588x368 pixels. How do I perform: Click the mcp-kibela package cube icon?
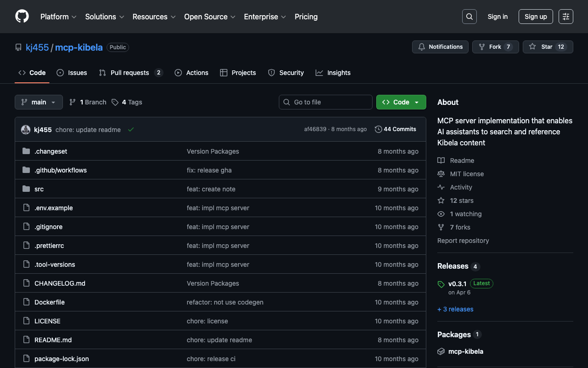coord(441,351)
